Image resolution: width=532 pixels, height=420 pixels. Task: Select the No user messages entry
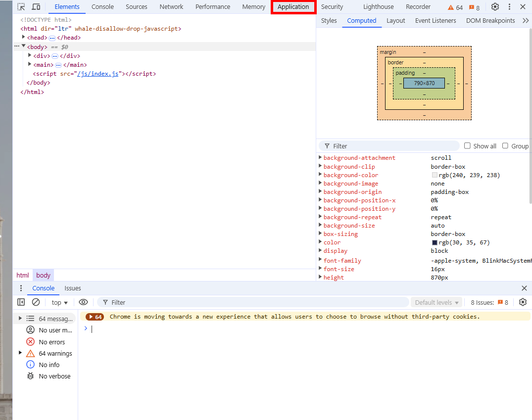coord(49,330)
